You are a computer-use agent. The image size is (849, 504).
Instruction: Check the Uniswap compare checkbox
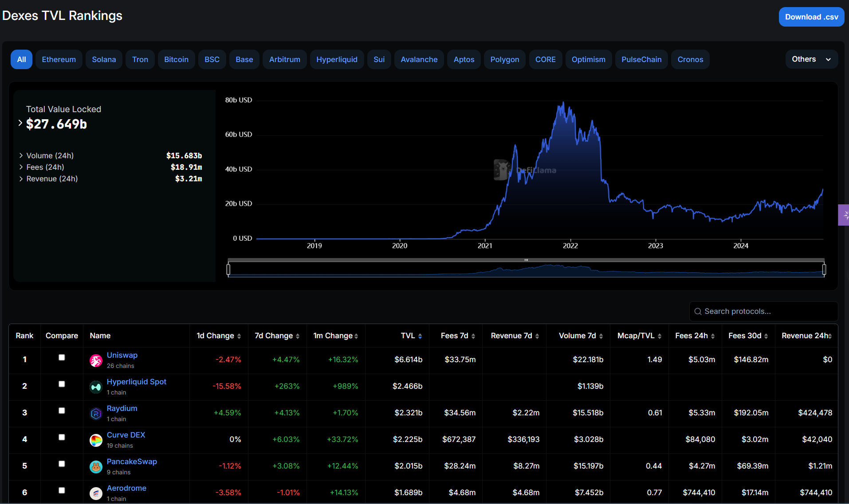pos(62,357)
